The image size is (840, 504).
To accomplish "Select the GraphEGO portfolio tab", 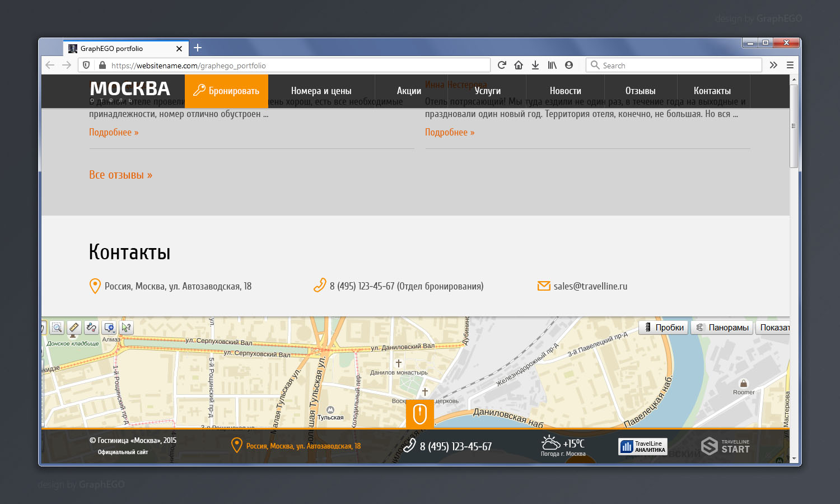I will (x=125, y=49).
